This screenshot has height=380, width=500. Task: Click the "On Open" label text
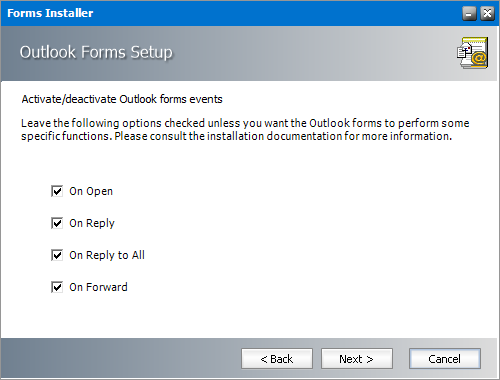point(91,191)
